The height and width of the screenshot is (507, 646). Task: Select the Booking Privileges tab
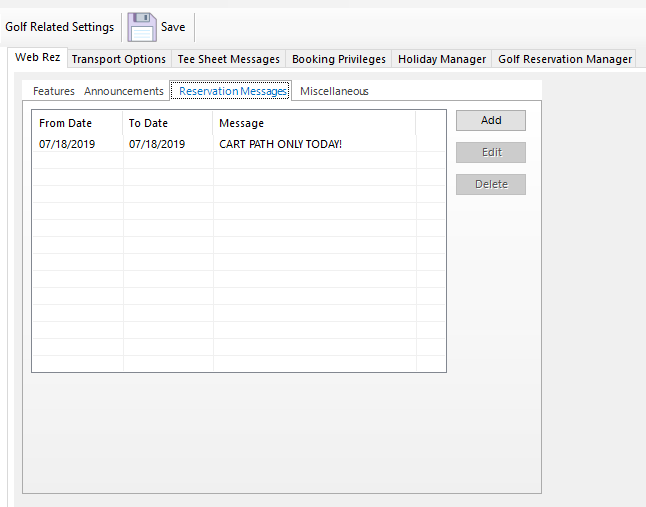coord(338,59)
